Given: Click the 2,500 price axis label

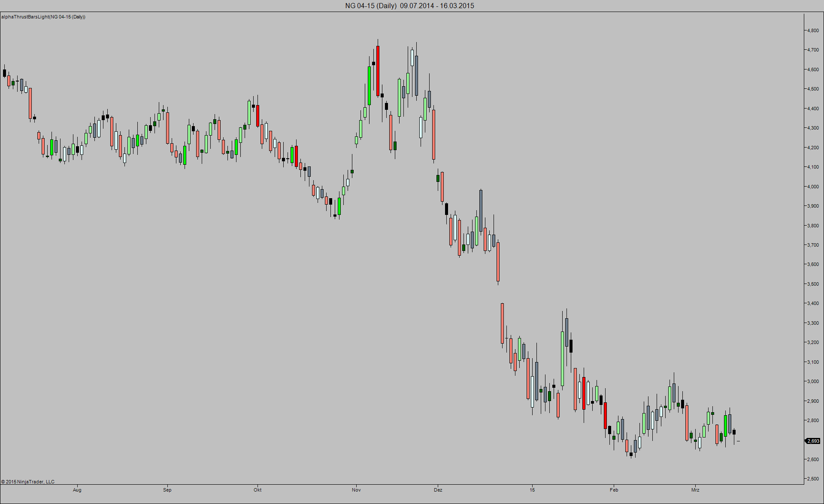Looking at the screenshot, I should [813, 479].
